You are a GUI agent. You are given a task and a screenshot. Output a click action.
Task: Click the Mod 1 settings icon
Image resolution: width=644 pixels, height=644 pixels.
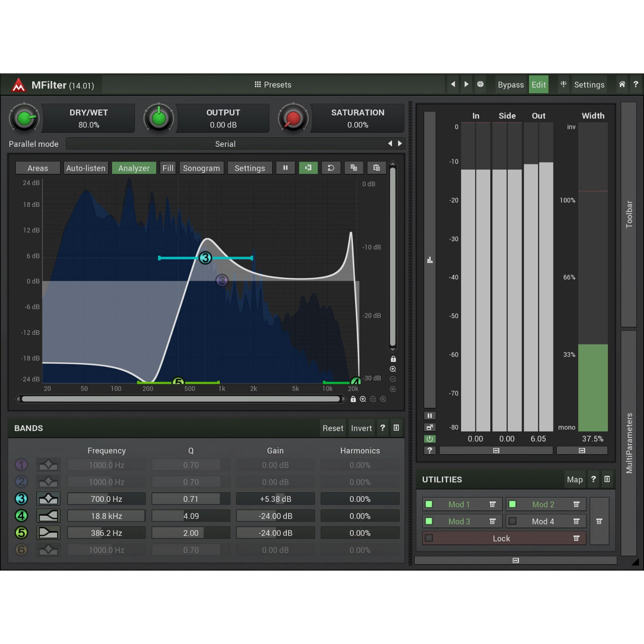[x=492, y=504]
